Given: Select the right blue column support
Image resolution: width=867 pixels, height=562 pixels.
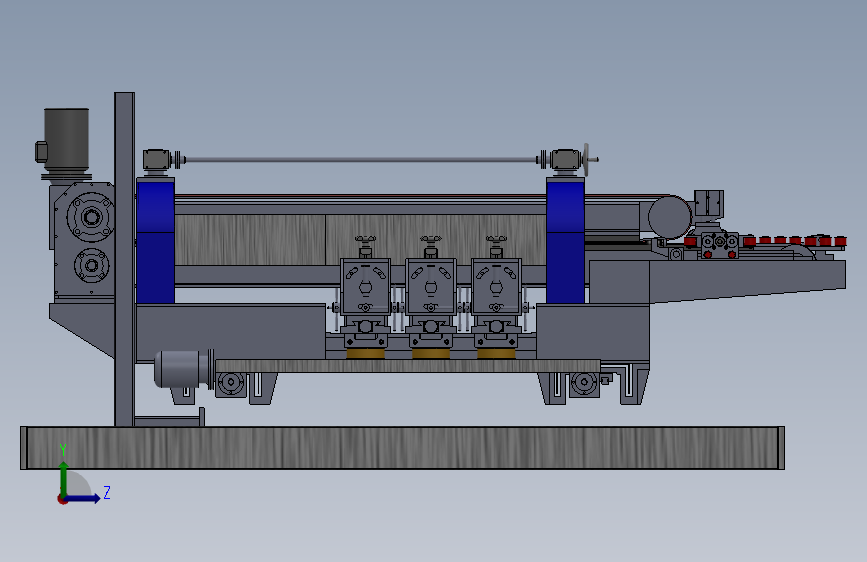Looking at the screenshot, I should click(565, 240).
